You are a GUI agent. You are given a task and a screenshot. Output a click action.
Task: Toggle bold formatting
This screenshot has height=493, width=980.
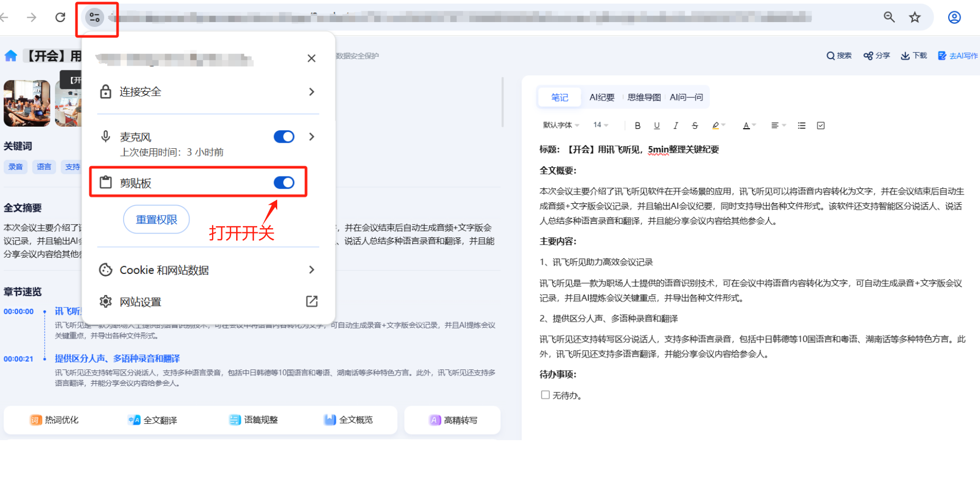(x=638, y=126)
